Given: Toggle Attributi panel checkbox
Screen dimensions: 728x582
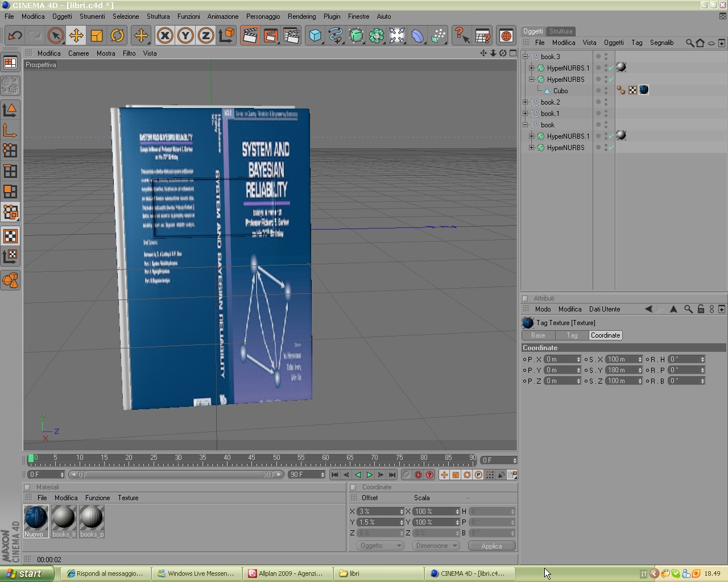Looking at the screenshot, I should 525,298.
